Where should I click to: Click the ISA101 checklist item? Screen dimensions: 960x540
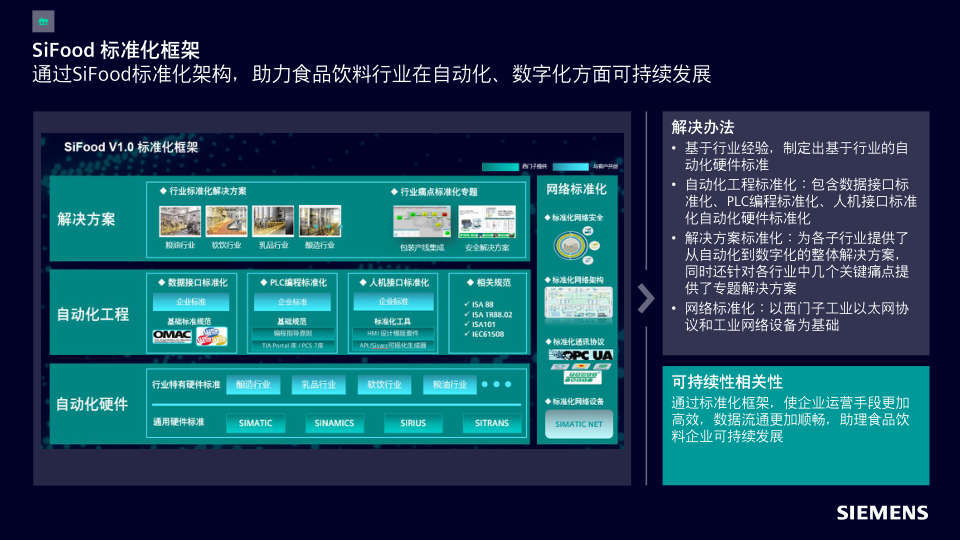point(479,324)
